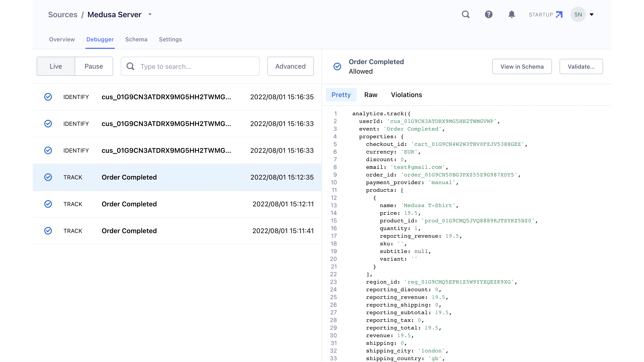Click the View in Schema button

click(x=522, y=67)
